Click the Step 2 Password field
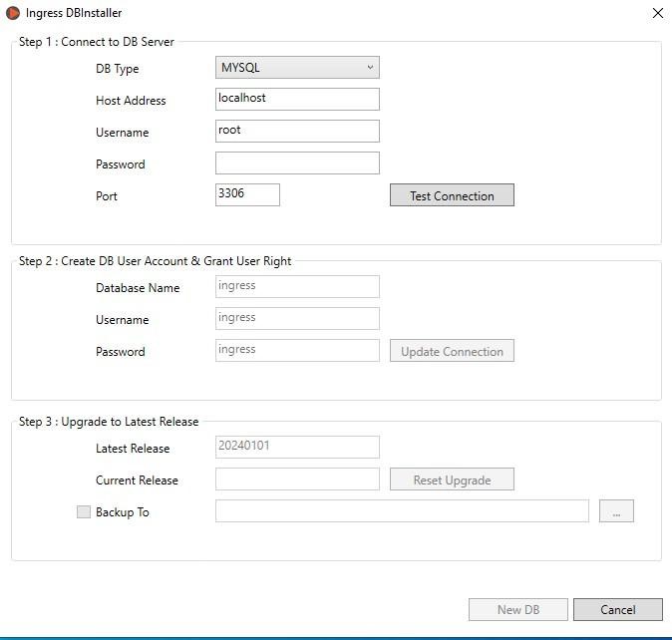 click(297, 351)
